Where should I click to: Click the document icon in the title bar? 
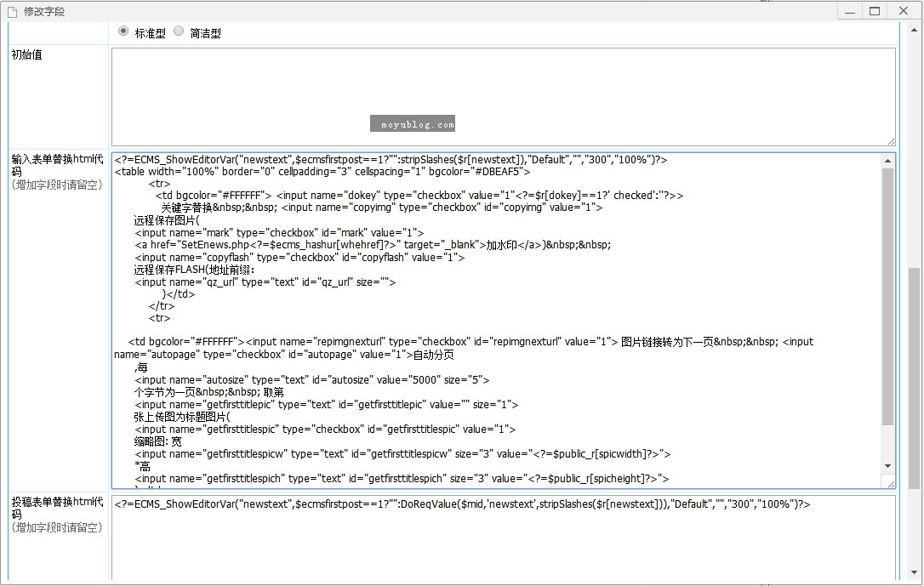[x=12, y=12]
